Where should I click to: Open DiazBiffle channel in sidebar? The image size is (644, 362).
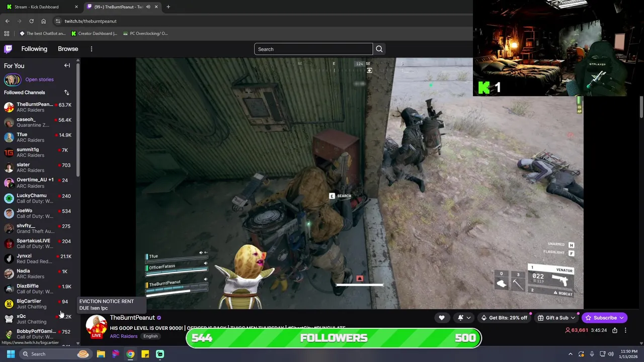pyautogui.click(x=39, y=289)
